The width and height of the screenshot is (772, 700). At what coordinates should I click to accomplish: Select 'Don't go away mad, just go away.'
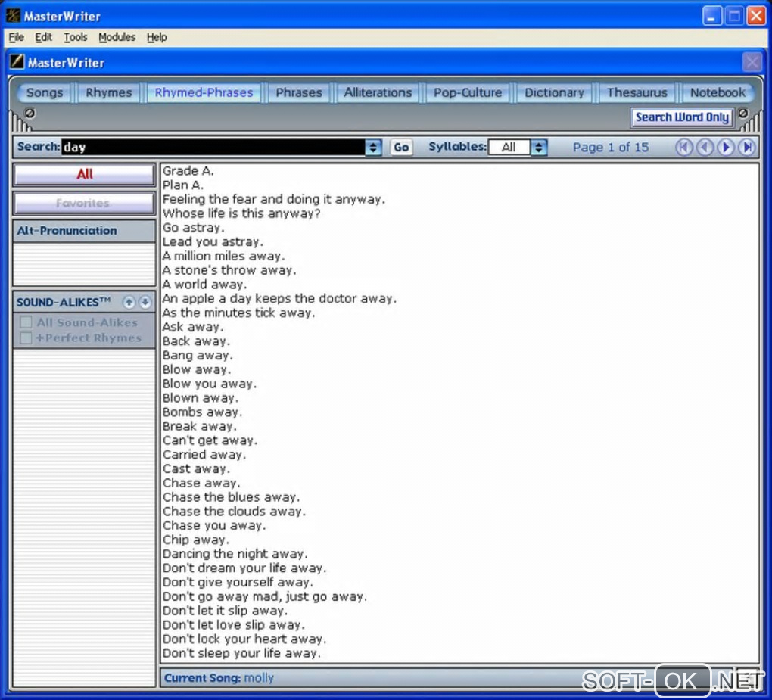265,596
